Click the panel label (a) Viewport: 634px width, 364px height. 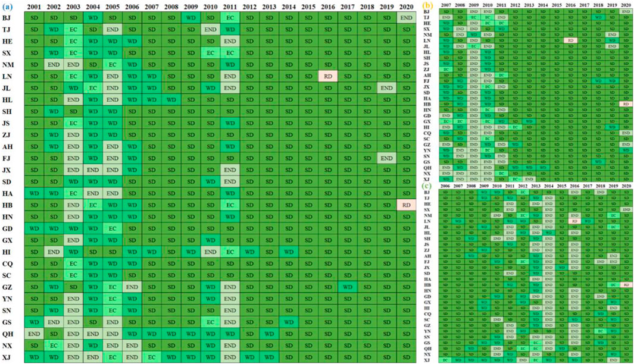click(x=7, y=7)
